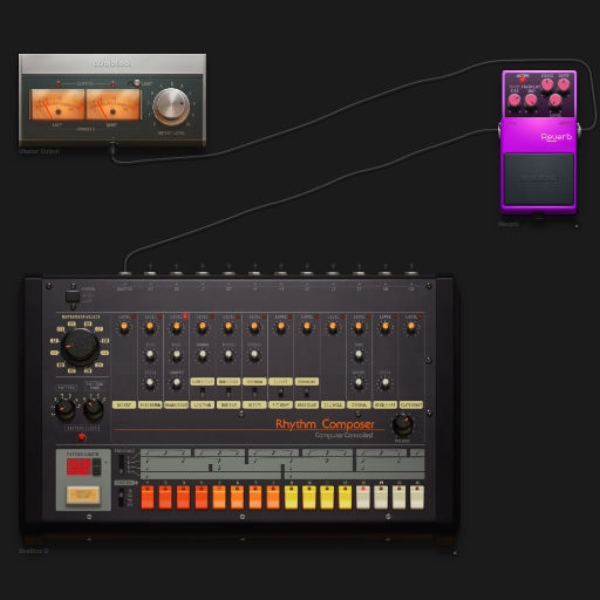The width and height of the screenshot is (600, 600).
Task: Click the red pattern clear button
Action: [x=82, y=437]
